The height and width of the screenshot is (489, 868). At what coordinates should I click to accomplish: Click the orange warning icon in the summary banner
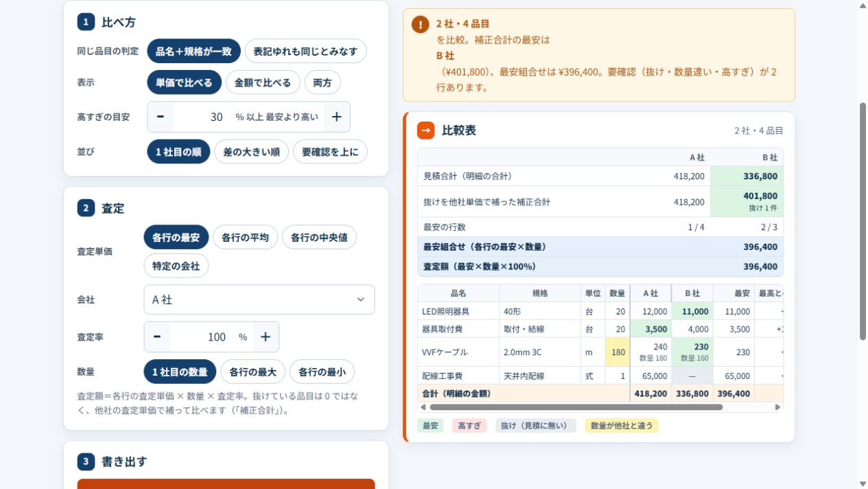click(420, 25)
